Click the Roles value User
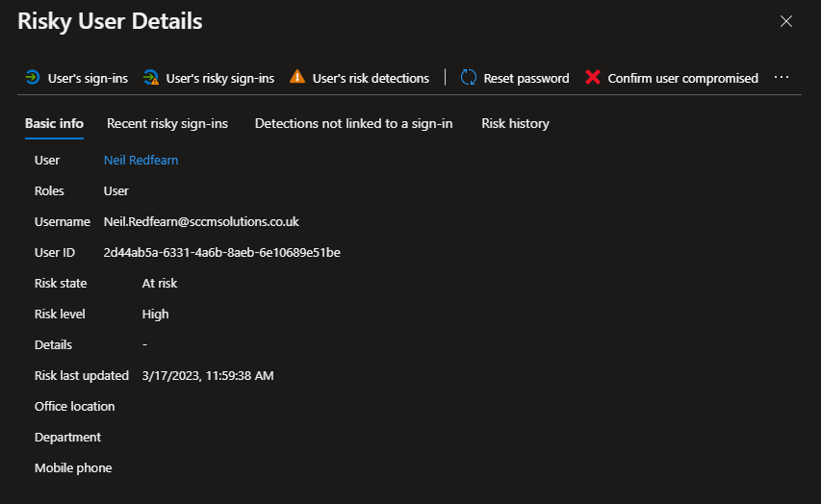The height and width of the screenshot is (504, 821). point(116,191)
